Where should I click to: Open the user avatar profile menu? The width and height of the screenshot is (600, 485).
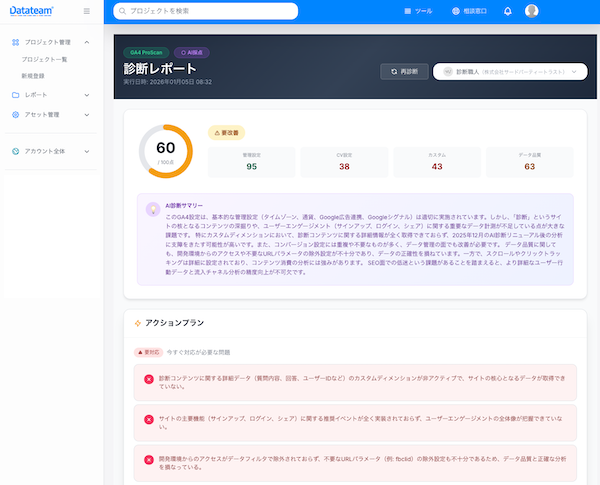point(531,11)
